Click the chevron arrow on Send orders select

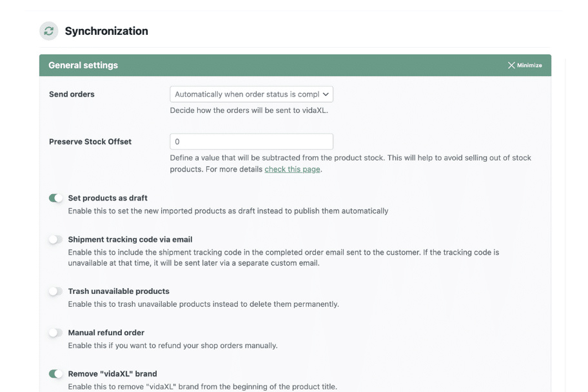(x=326, y=94)
